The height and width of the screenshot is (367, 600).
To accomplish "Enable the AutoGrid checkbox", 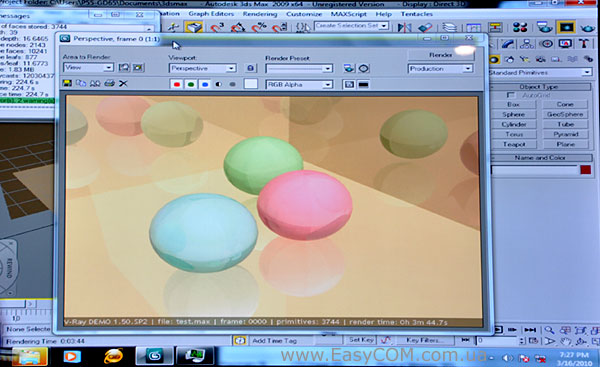I will coord(510,95).
